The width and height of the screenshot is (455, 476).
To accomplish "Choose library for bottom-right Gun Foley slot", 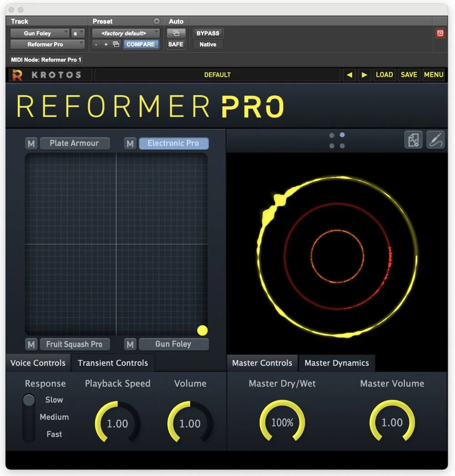I will [174, 344].
